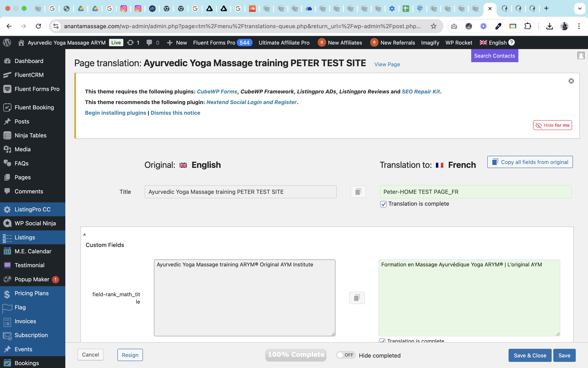The width and height of the screenshot is (588, 368).
Task: Open Ultimate Affiliate Pro admin bar item
Action: tap(284, 43)
